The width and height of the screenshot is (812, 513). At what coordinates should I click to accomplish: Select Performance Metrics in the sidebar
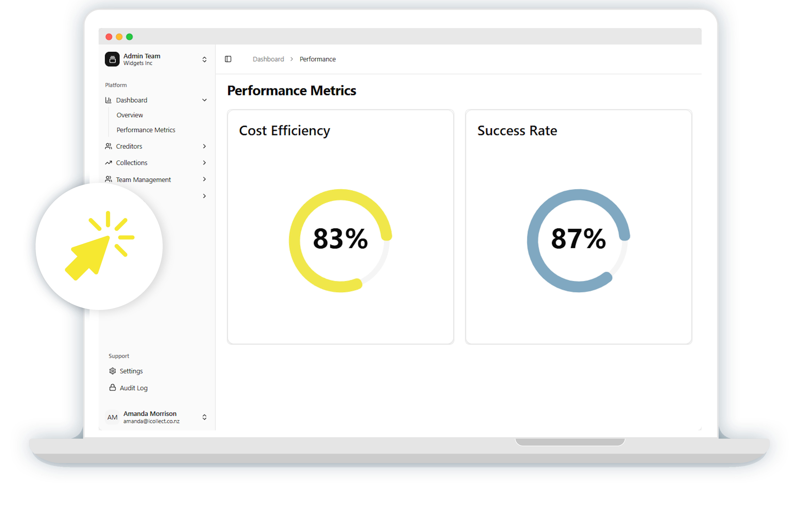146,130
